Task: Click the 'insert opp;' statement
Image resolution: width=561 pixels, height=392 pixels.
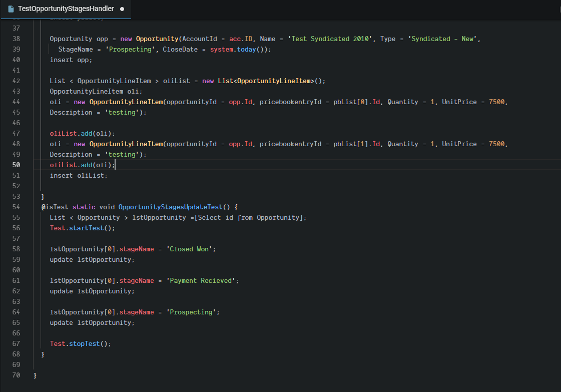Action: click(x=71, y=60)
